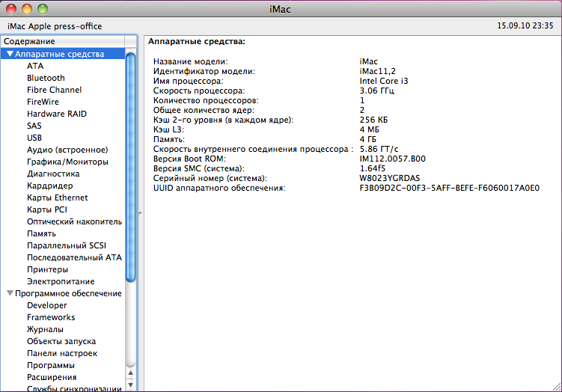Click the iMac Apple press-office label
Screen dimensions: 562x392
[x=55, y=26]
